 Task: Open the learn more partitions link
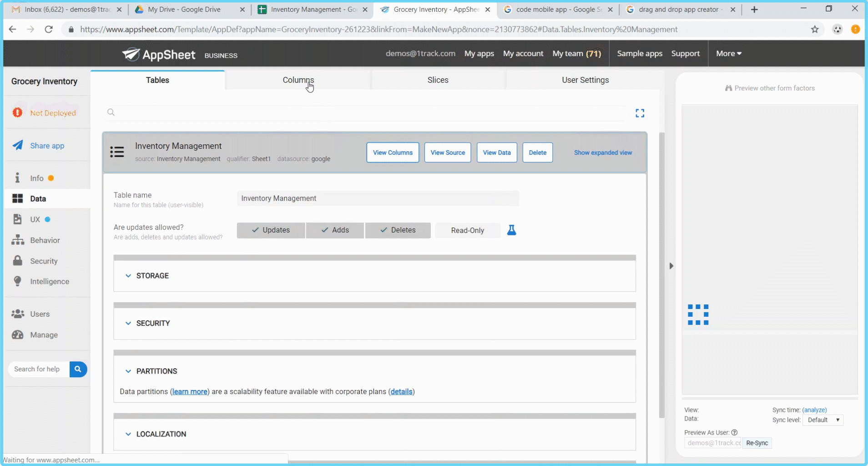click(190, 391)
